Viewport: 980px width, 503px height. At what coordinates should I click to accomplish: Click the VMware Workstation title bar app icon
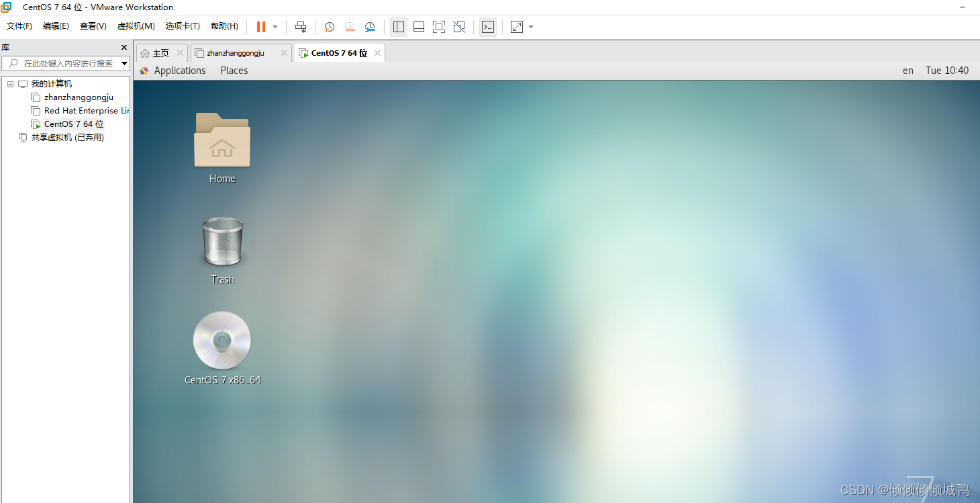(x=7, y=7)
